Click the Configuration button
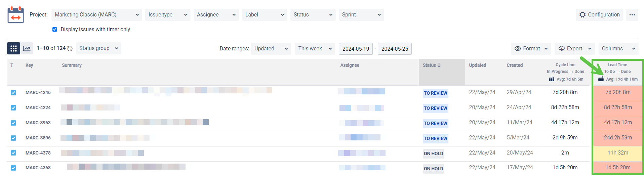 [x=600, y=15]
